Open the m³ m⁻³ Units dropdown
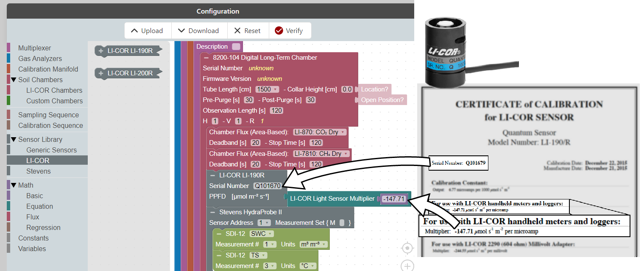Viewport: 644px width, 271px height. click(313, 244)
